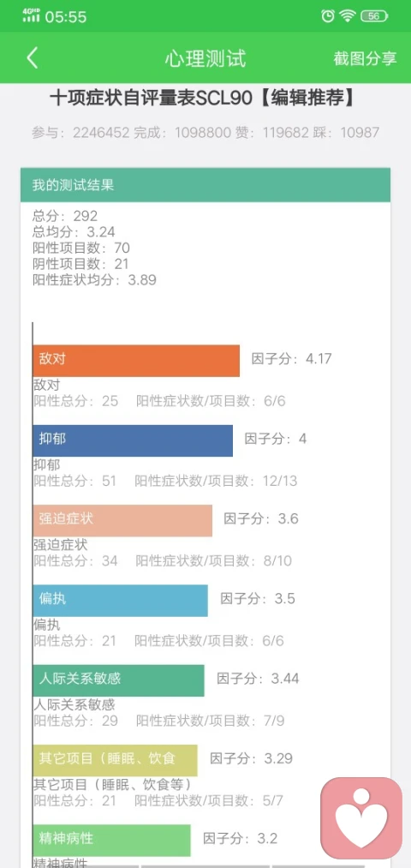Tap the teal 人际关系敏感 bar

coord(118,680)
